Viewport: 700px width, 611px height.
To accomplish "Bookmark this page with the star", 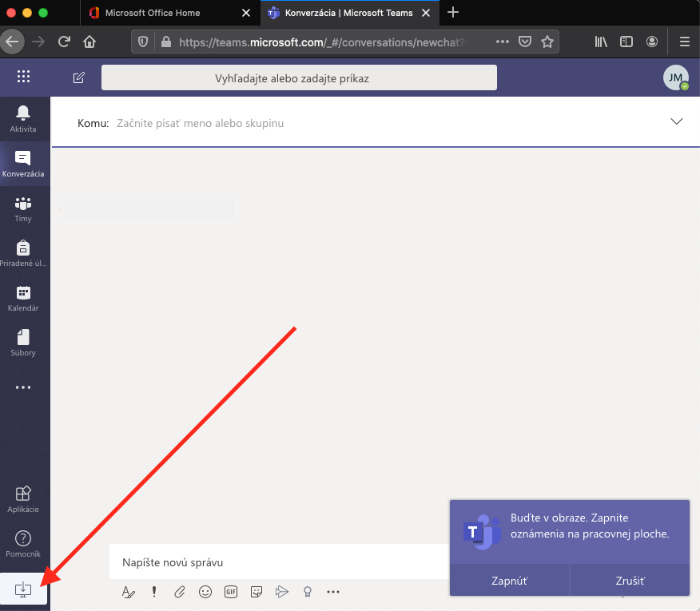I will [547, 42].
